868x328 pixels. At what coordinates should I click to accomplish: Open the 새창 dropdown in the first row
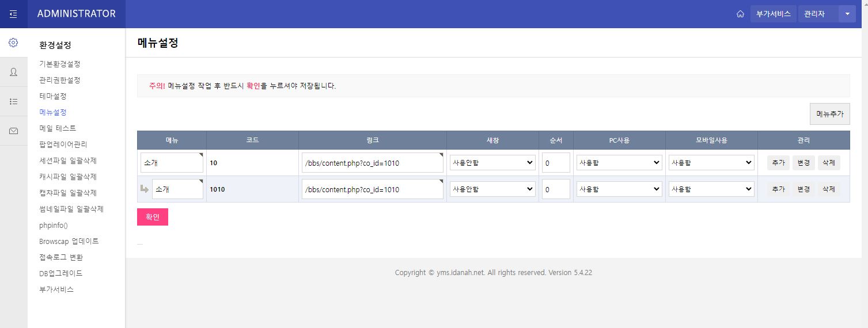point(492,163)
